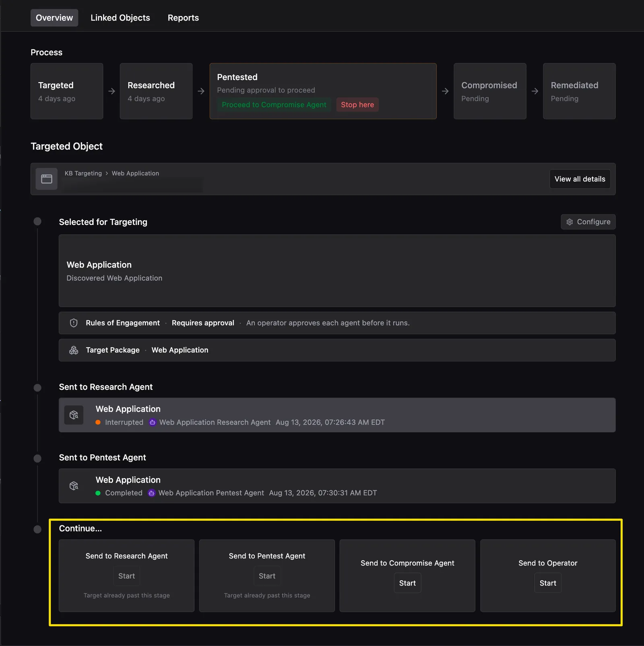Click the Targeted process stage card
The image size is (644, 646).
point(67,91)
